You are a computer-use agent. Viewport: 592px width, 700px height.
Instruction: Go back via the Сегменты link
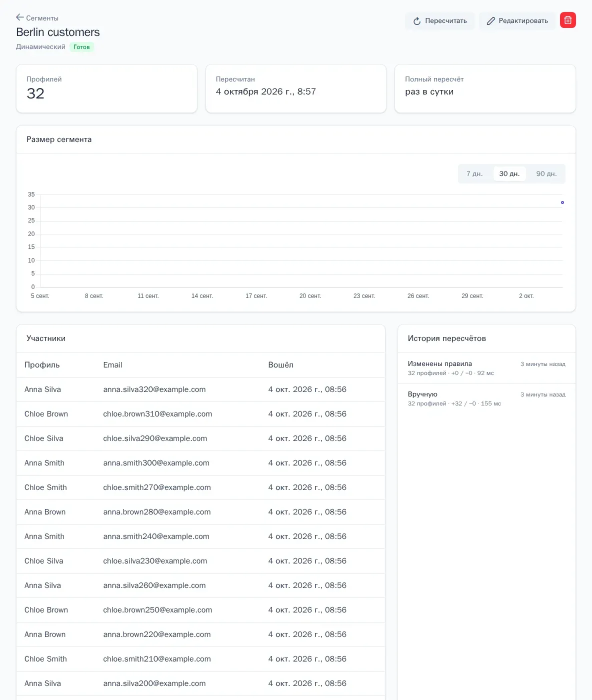pyautogui.click(x=37, y=18)
